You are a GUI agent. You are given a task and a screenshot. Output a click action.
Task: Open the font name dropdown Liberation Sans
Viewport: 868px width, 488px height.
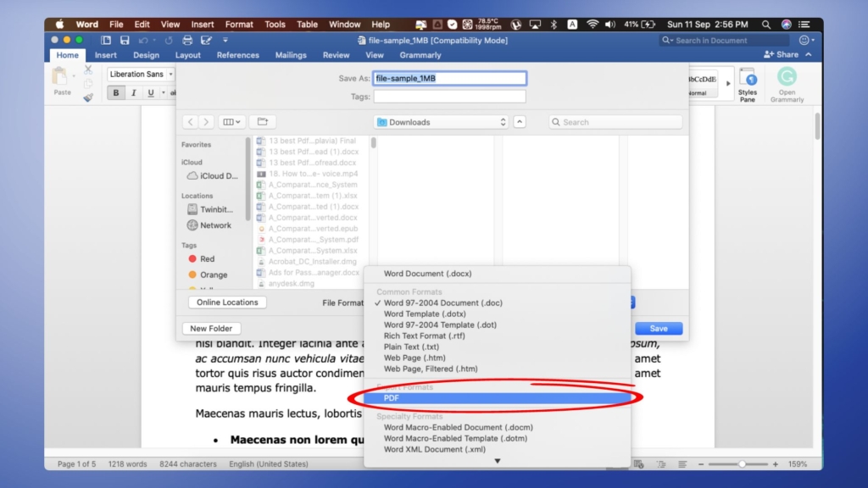[141, 75]
